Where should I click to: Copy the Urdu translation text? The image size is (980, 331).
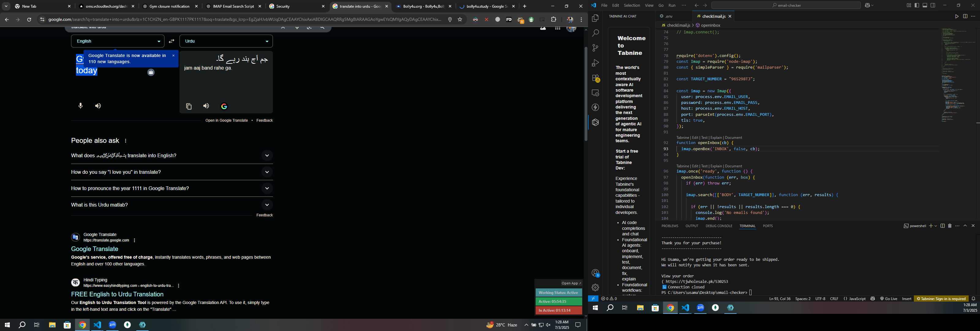click(189, 107)
